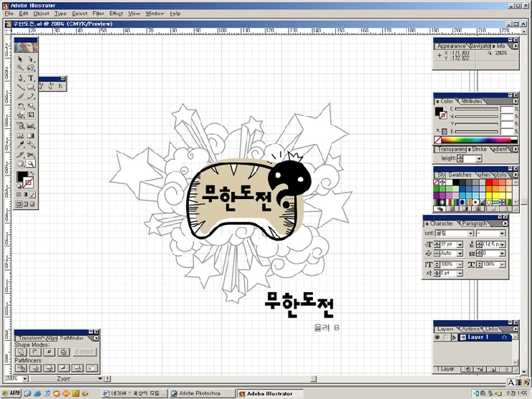532x399 pixels.
Task: Select the Slice tool
Action: click(20, 155)
